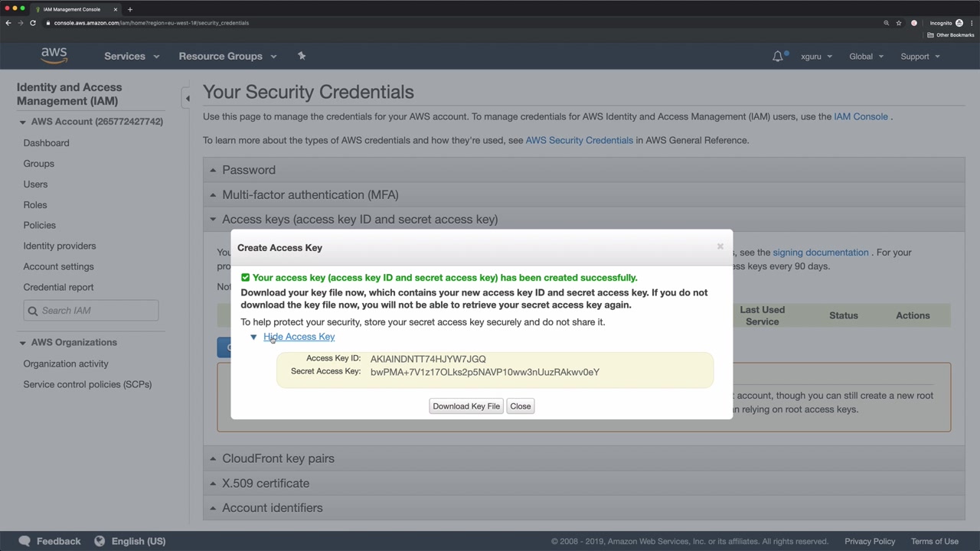The width and height of the screenshot is (980, 551).
Task: Click the language globe icon in footer
Action: coord(100,541)
